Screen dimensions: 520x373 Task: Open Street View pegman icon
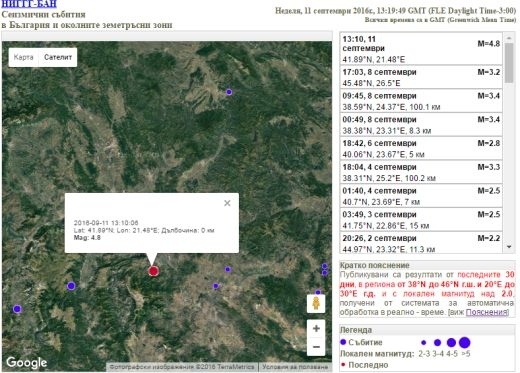click(x=316, y=303)
